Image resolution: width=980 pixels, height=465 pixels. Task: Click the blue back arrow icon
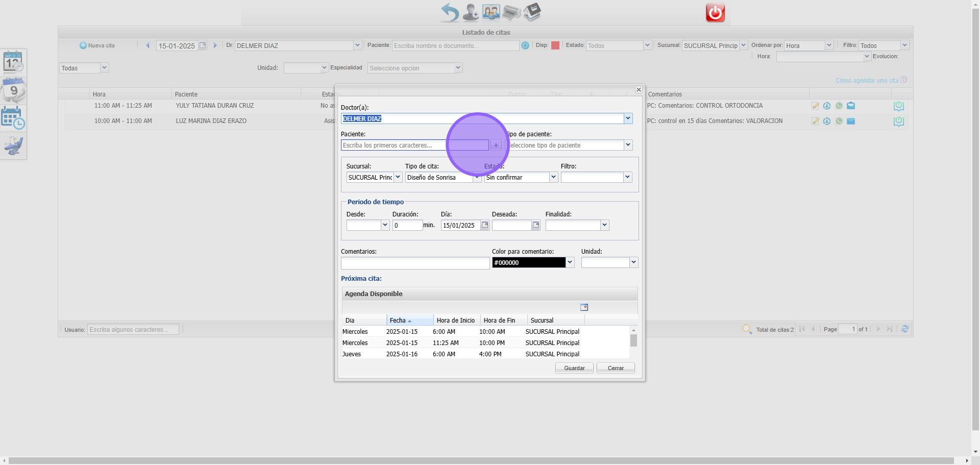(450, 12)
